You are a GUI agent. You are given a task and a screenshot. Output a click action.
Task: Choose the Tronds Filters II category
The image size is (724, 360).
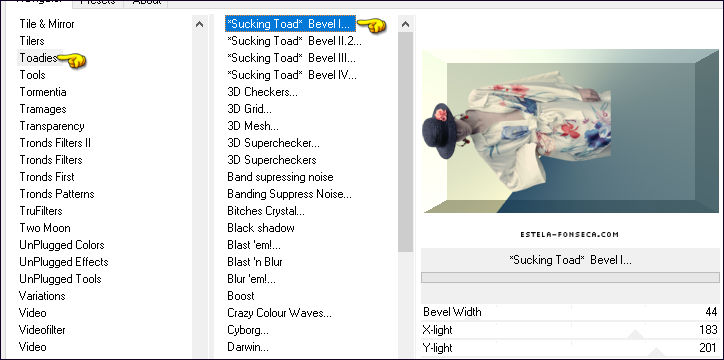(55, 143)
